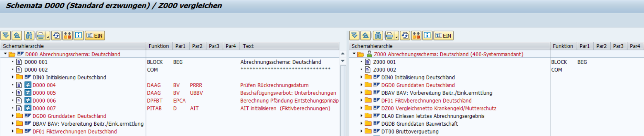The height and width of the screenshot is (136, 644).
Task: Expand DF01 Fiktivrechnungen Deutschland node
Action: point(13,131)
